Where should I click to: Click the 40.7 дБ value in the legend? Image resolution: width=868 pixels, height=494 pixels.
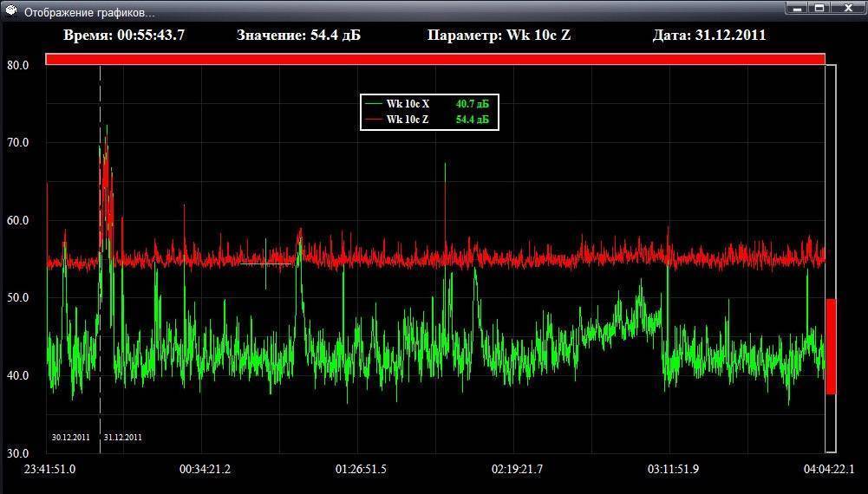pyautogui.click(x=473, y=104)
